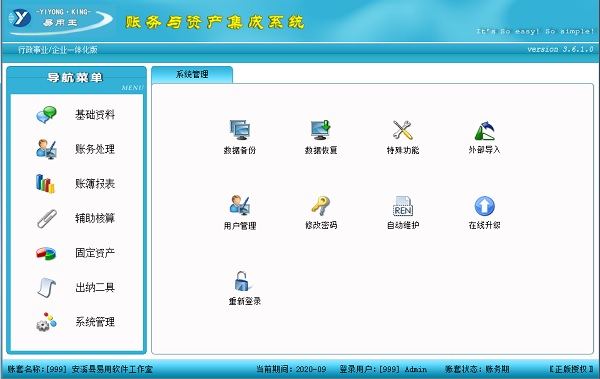The width and height of the screenshot is (600, 379).
Task: Click the 系统管理 gears icon in menu
Action: point(46,322)
